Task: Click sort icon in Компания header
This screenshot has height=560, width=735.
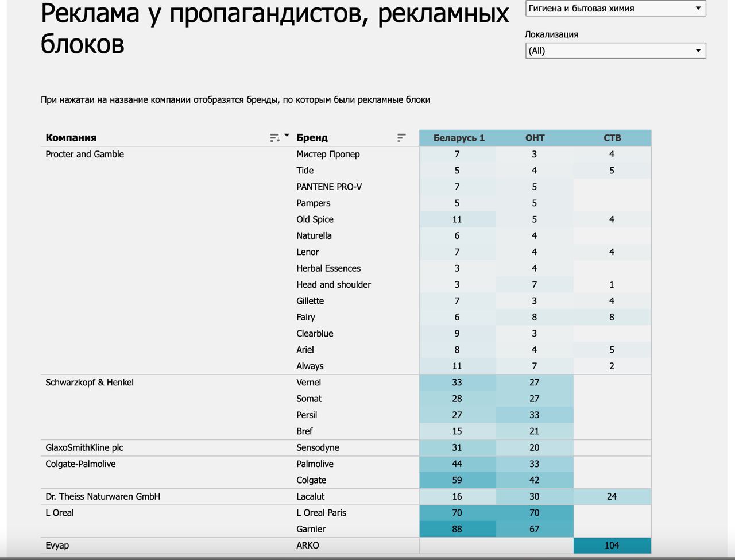Action: pos(275,138)
